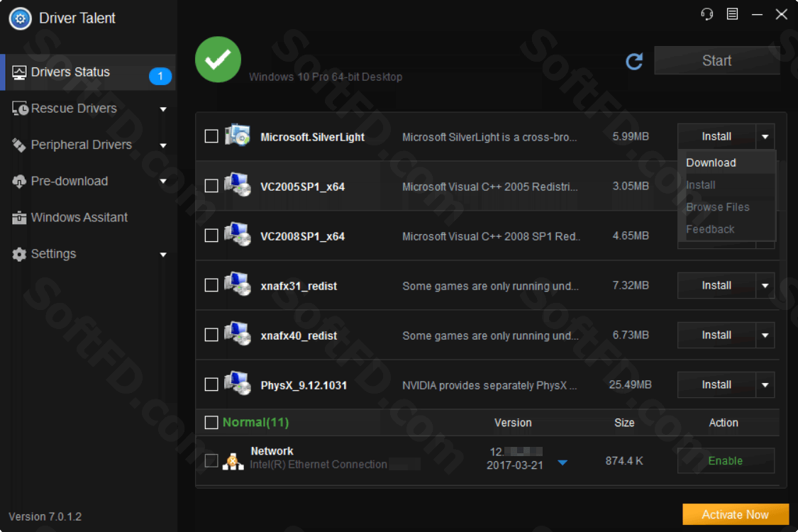Open the Windows Assitant section

pos(88,218)
